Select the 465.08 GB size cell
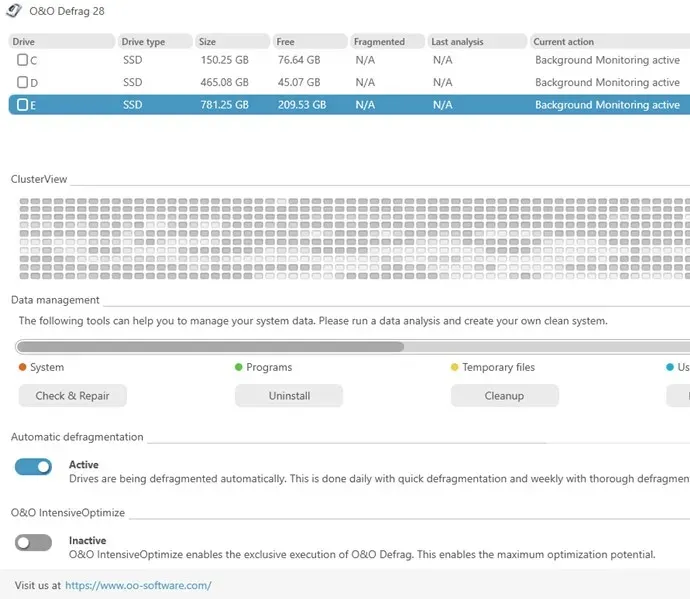 [224, 82]
